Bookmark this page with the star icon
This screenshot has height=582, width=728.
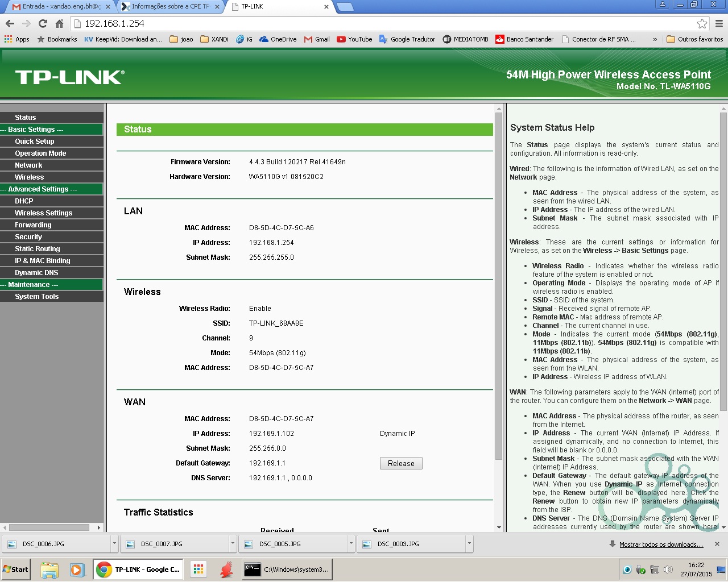coord(702,23)
